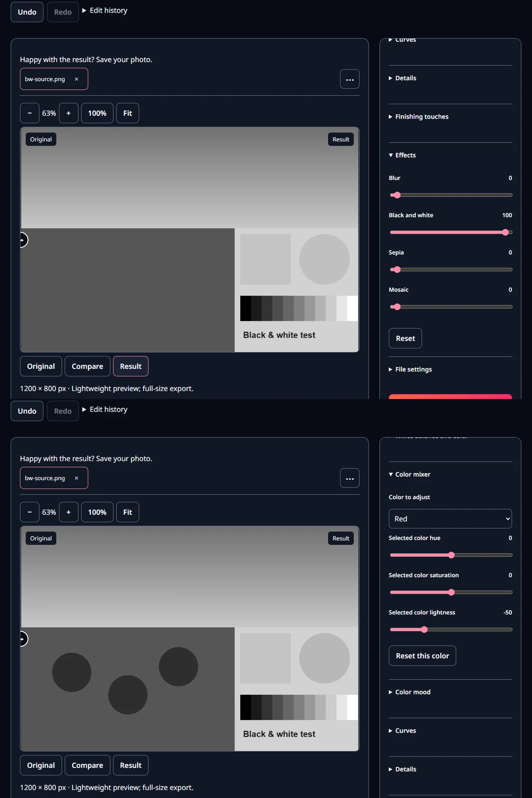532x798 pixels.
Task: Zoom out with minus button beside Effects panel
Action: pos(30,113)
